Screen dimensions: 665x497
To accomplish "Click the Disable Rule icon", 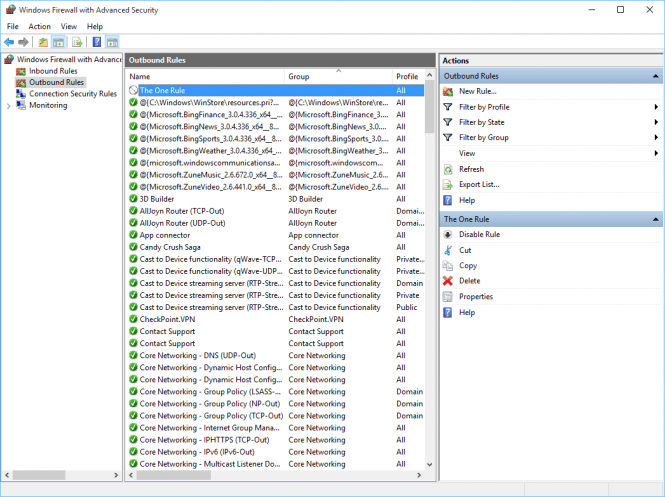I will tap(448, 234).
